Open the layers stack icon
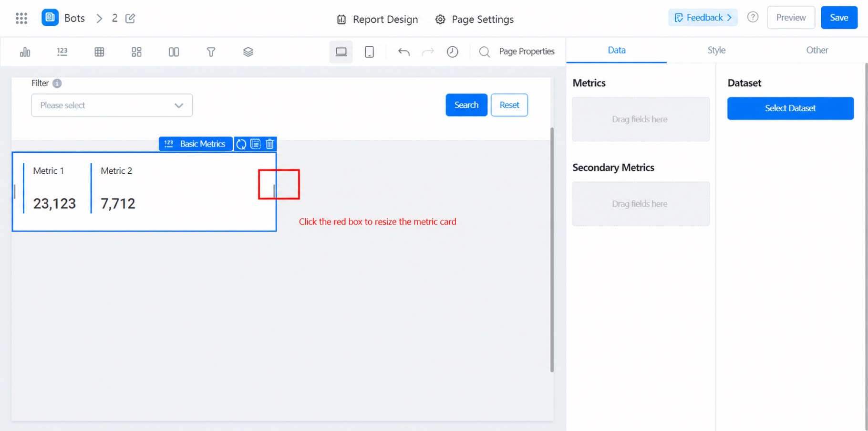 click(x=248, y=52)
